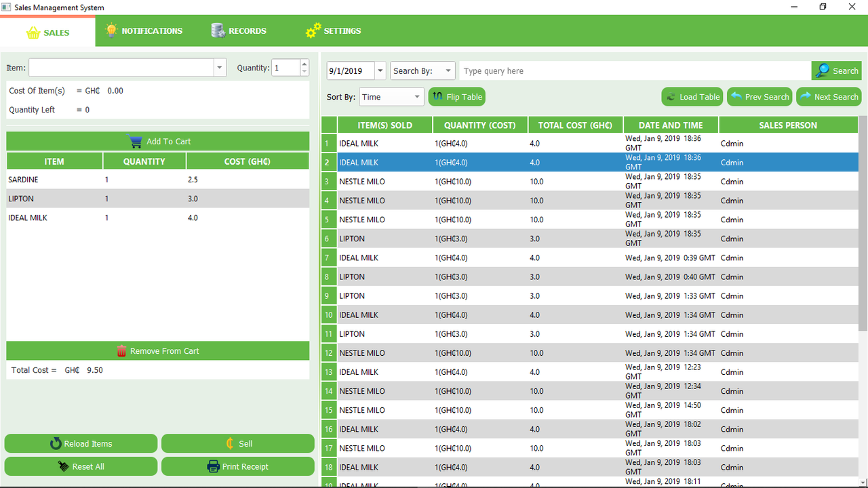Screen dimensions: 868x488
Task: Open the date picker dropdown arrow
Action: click(380, 70)
